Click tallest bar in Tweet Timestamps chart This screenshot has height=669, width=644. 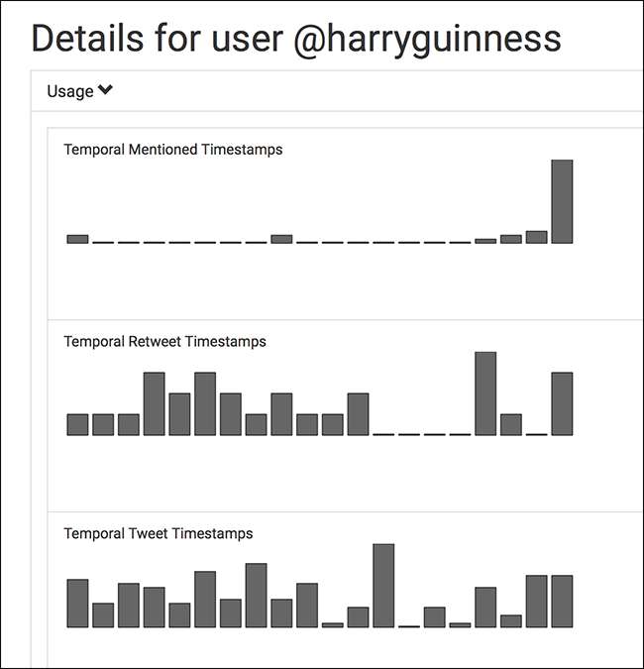(x=383, y=585)
